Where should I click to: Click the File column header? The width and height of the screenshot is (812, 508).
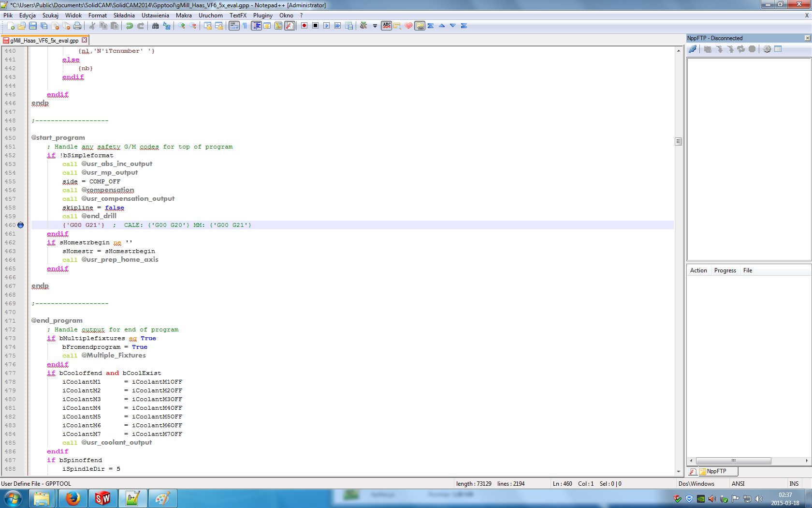click(748, 270)
